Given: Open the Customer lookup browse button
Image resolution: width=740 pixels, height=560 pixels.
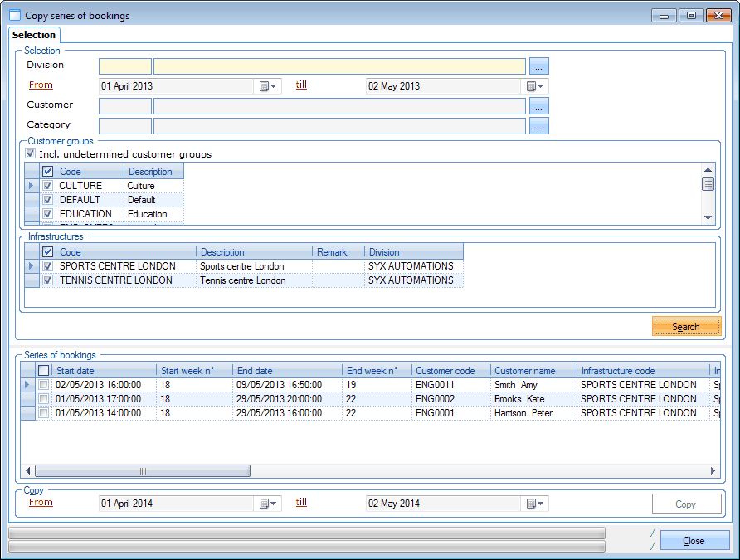Looking at the screenshot, I should click(x=539, y=106).
